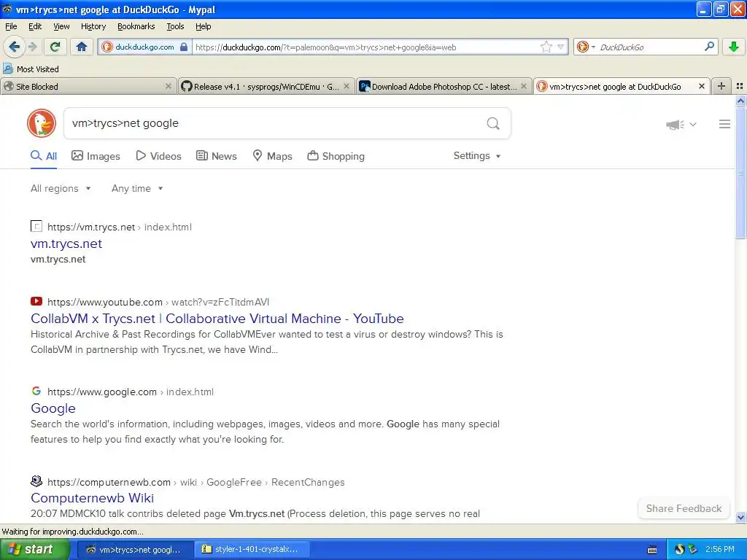Click the scrollbar down arrow
The image size is (747, 560).
[x=740, y=517]
